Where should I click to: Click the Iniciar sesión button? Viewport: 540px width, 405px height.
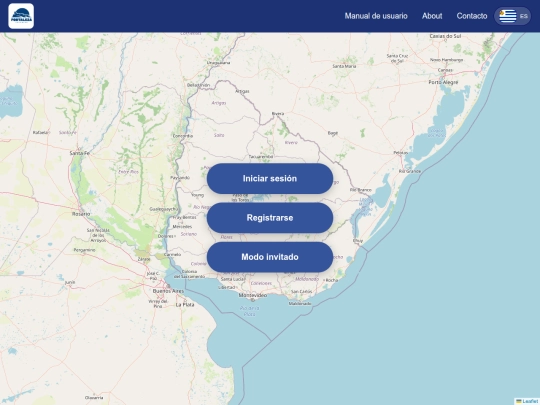[x=270, y=178]
